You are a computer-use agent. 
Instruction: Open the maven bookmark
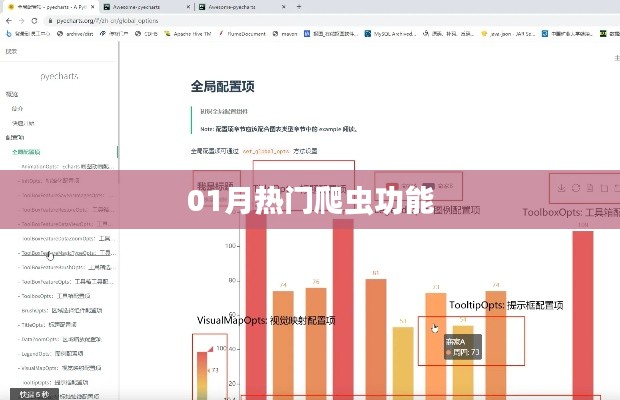[285, 34]
